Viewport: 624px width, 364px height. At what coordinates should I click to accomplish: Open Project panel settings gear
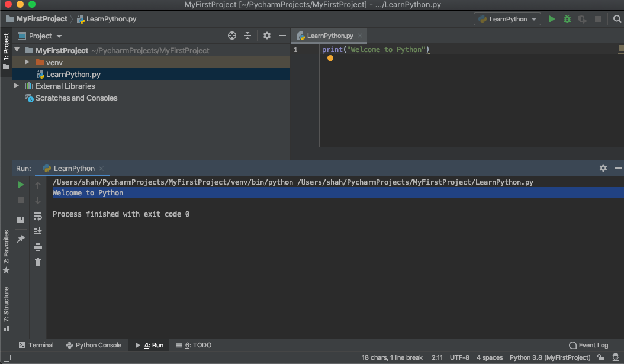click(266, 36)
